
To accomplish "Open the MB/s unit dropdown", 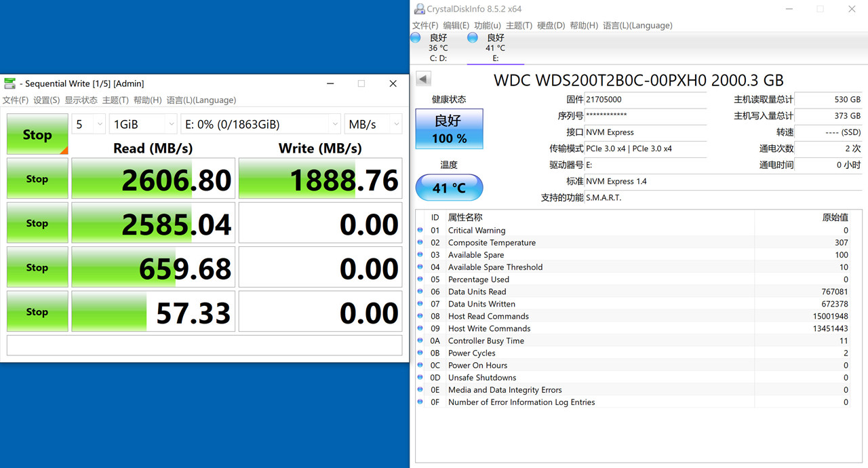I will click(x=373, y=124).
